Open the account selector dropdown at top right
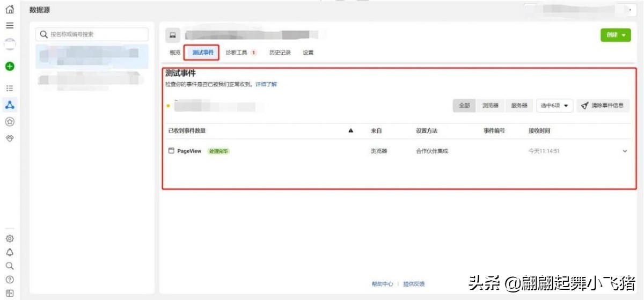The width and height of the screenshot is (644, 300). pos(580,10)
